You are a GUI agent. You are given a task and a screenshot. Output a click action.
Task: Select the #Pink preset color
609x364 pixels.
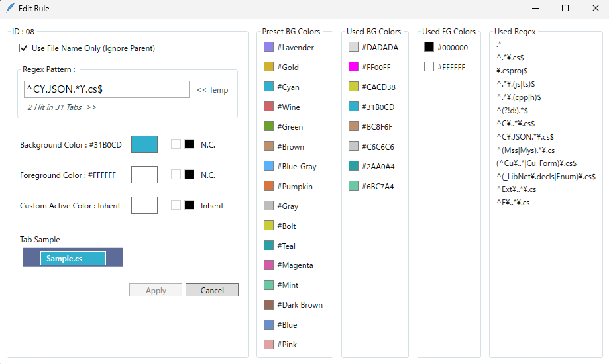(280, 345)
